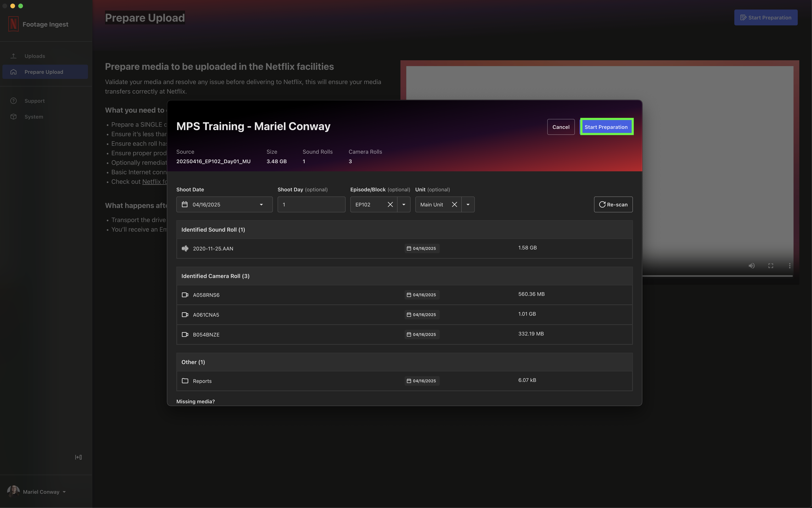Click the waveform icon for 2020-11-25.AAN
812x508 pixels.
185,248
